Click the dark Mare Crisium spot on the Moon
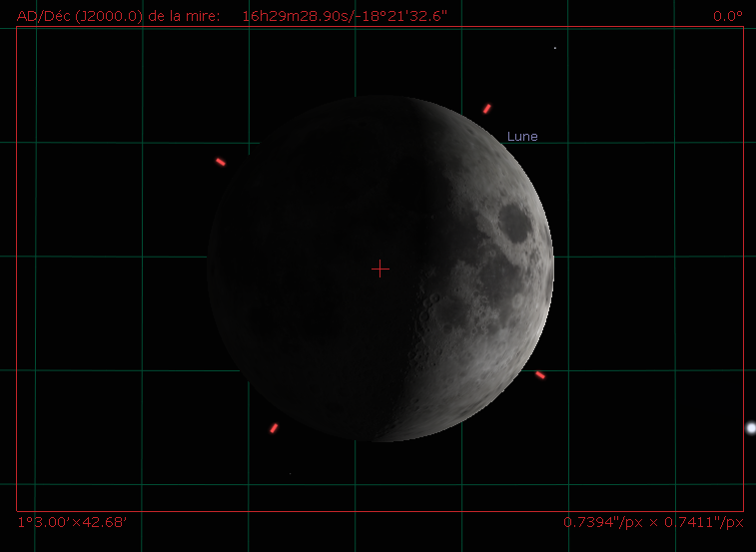 (x=515, y=224)
